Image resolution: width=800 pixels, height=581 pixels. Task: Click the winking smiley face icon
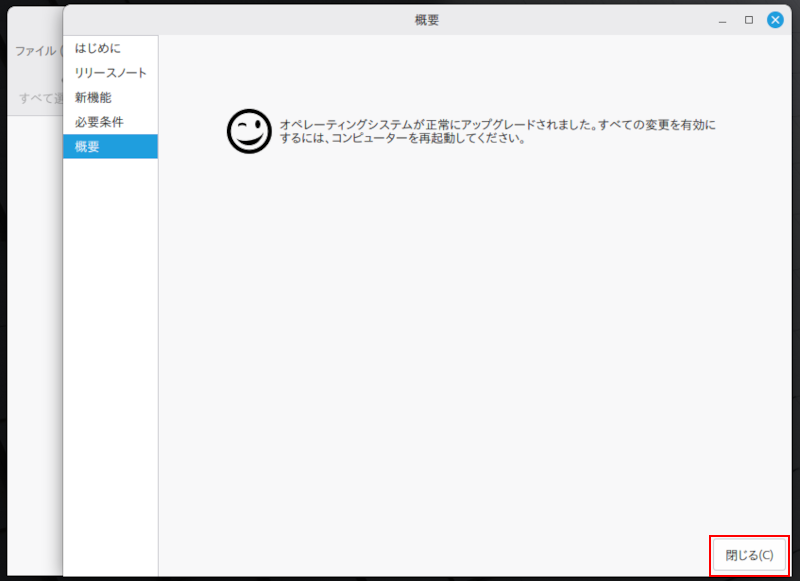(248, 127)
